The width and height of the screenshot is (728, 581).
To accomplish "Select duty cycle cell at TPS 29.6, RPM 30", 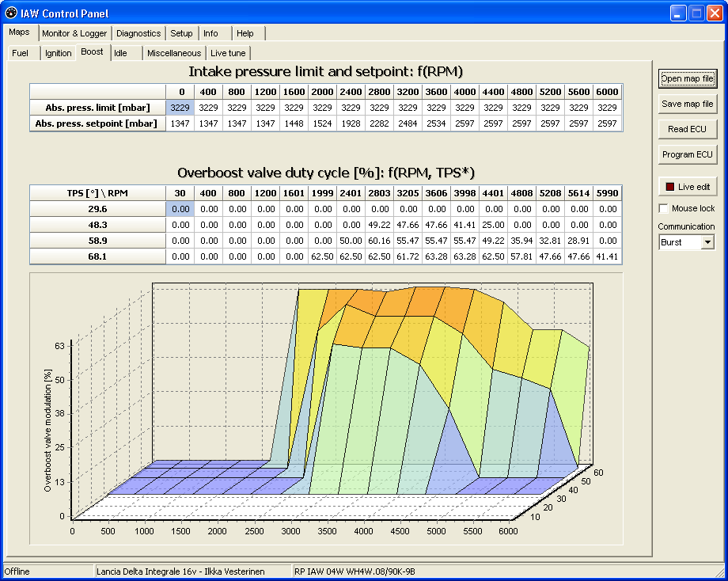I will tap(180, 209).
